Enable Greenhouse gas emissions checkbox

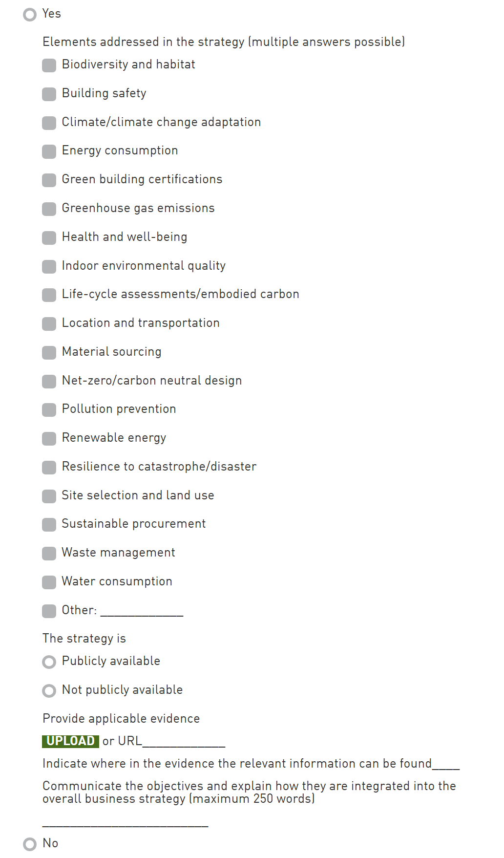coord(49,209)
